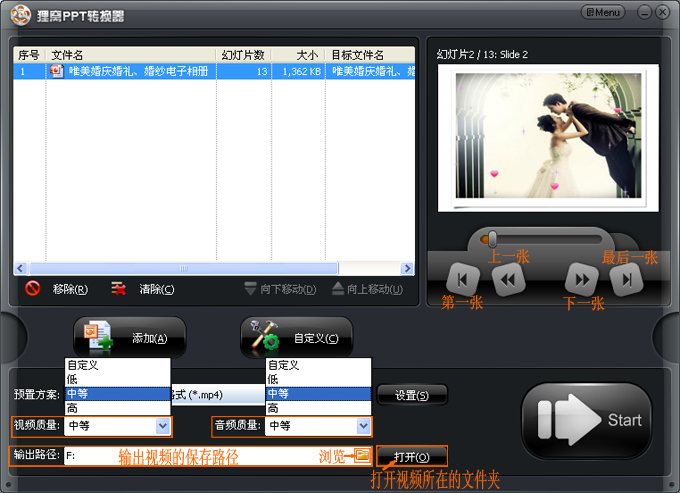Screen dimensions: 680x493
Task: Click the browse folder icon
Action: click(x=362, y=455)
